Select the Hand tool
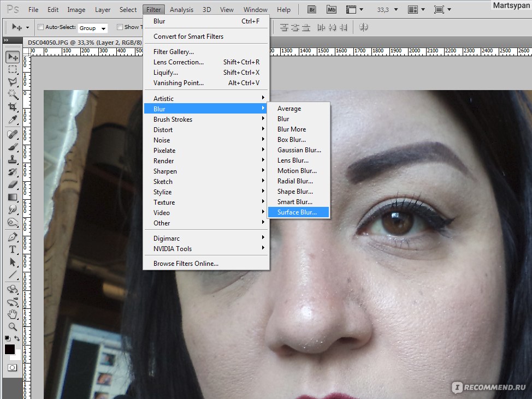The height and width of the screenshot is (399, 532). click(12, 314)
